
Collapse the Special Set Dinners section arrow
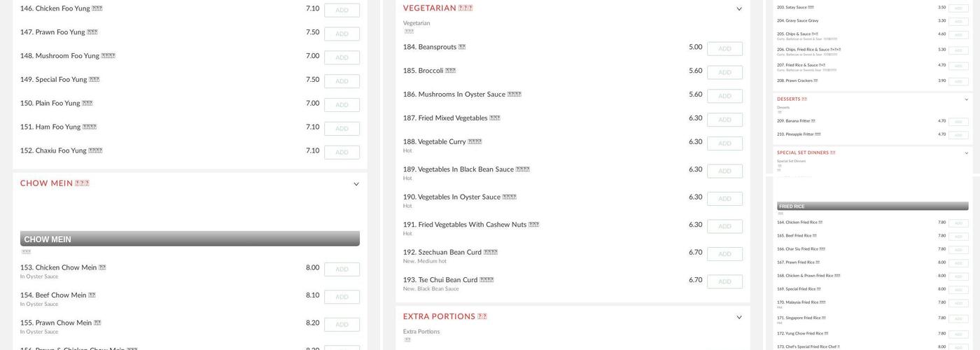967,153
